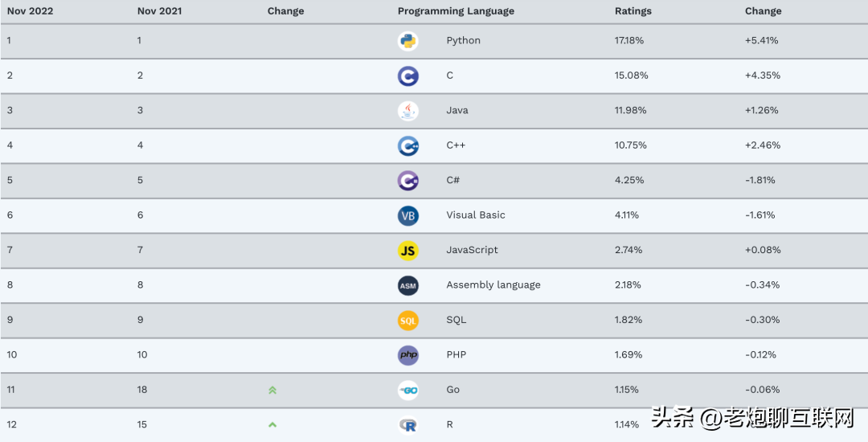The image size is (868, 442).
Task: Click the Java coffee cup icon
Action: coord(407,111)
